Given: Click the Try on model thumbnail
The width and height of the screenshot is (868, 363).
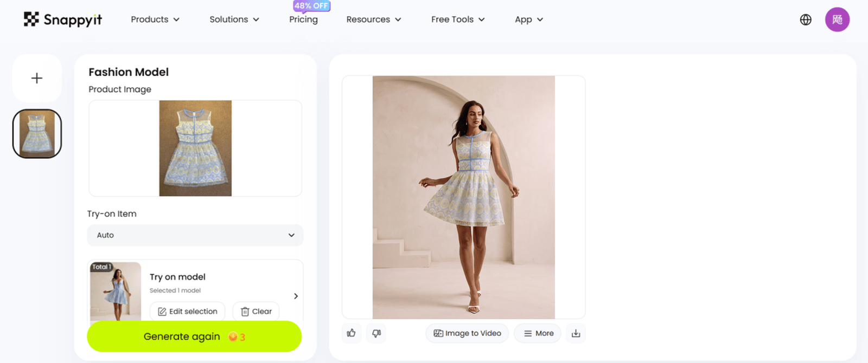Looking at the screenshot, I should [116, 291].
